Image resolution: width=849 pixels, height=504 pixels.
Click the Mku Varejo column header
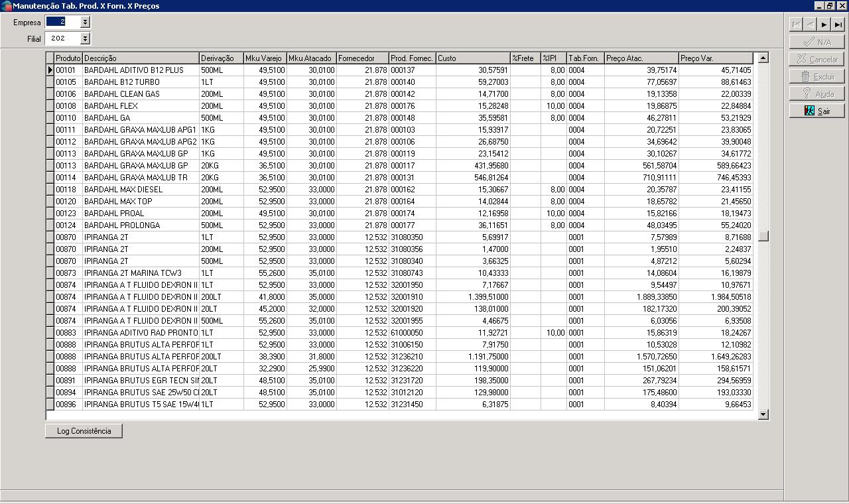265,58
